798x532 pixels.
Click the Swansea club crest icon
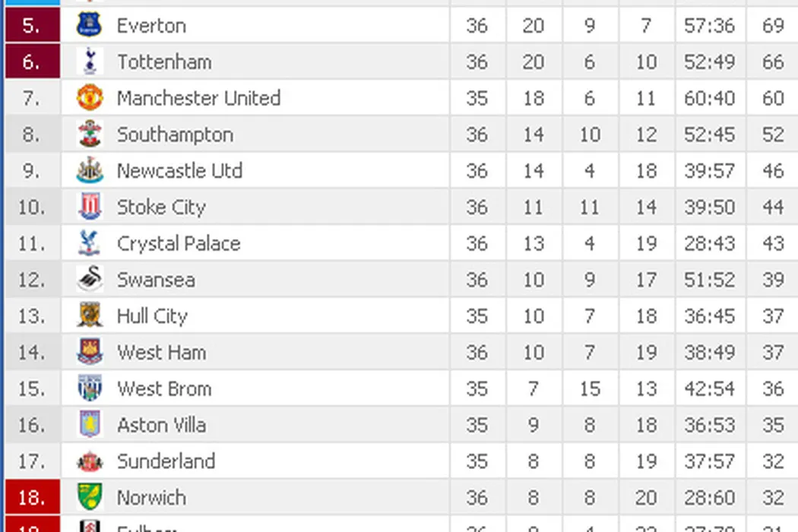tap(90, 280)
